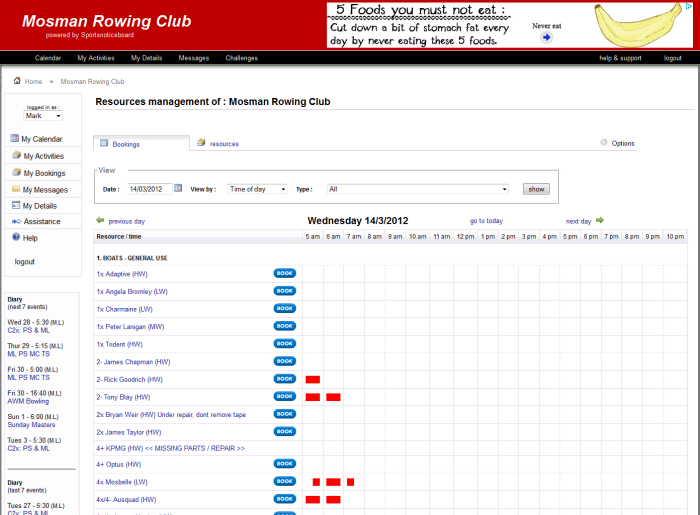Book the 2- Tony Blay (HW) boat
Image resolution: width=700 pixels, height=515 pixels.
284,396
